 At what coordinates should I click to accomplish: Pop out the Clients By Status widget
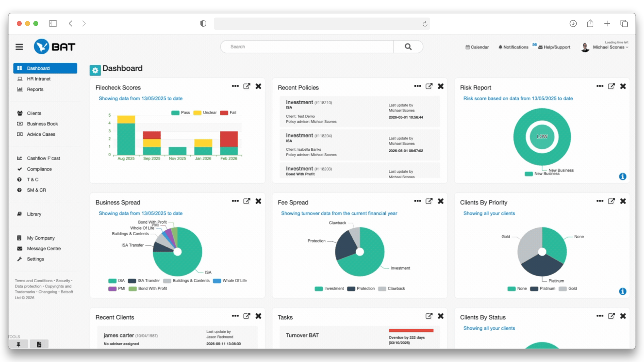coord(611,316)
